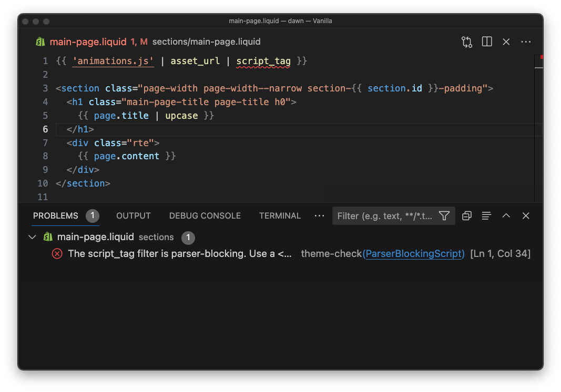Click the closing </div> tag on line 9

pos(83,170)
